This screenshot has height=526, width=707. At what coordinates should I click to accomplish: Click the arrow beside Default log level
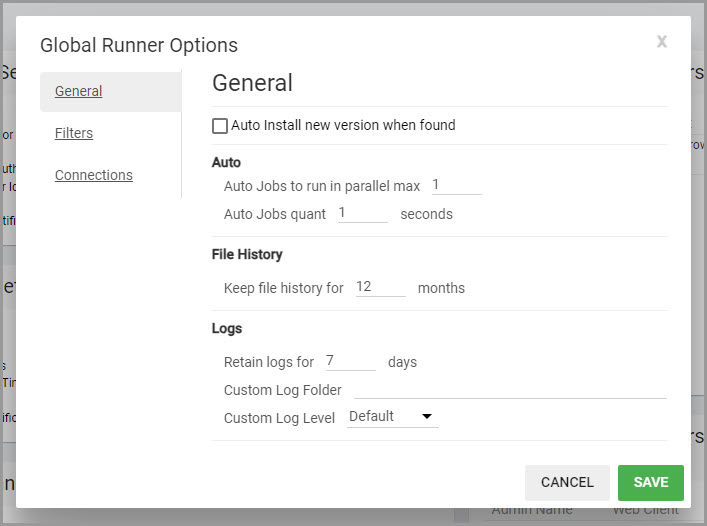coord(427,417)
